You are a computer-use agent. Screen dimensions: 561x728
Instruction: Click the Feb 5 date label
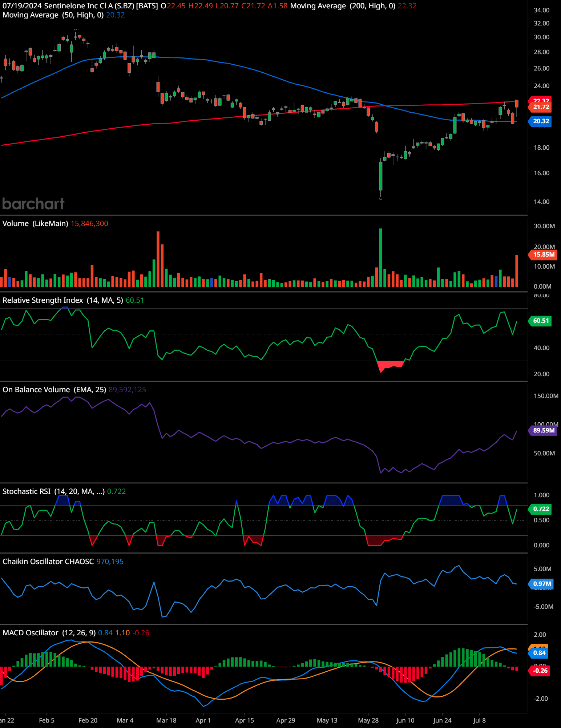[x=47, y=720]
